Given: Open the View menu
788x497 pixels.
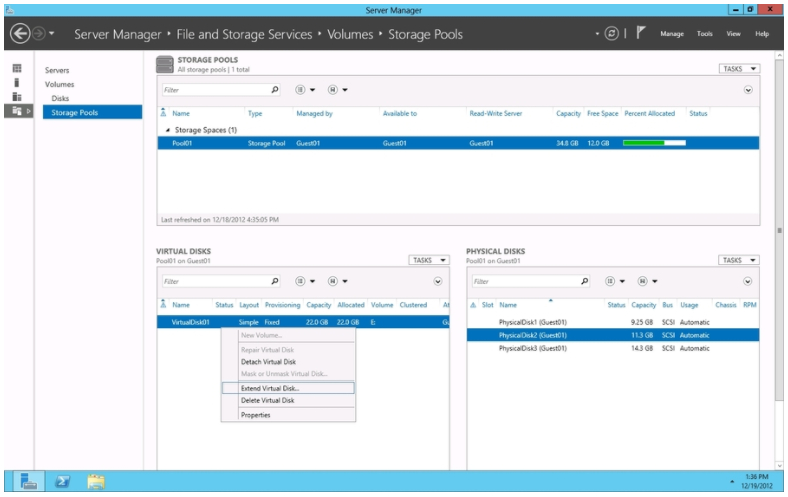Looking at the screenshot, I should [733, 34].
